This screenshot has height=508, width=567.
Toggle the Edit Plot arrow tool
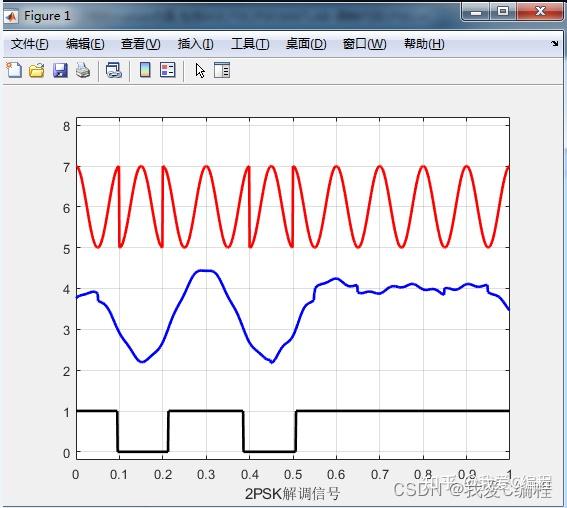pos(200,71)
